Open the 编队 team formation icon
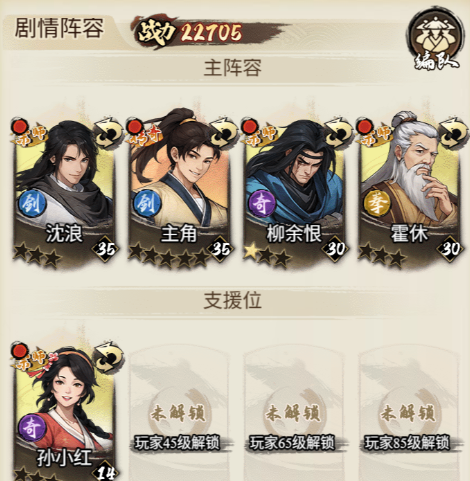This screenshot has width=470, height=481. 436,40
